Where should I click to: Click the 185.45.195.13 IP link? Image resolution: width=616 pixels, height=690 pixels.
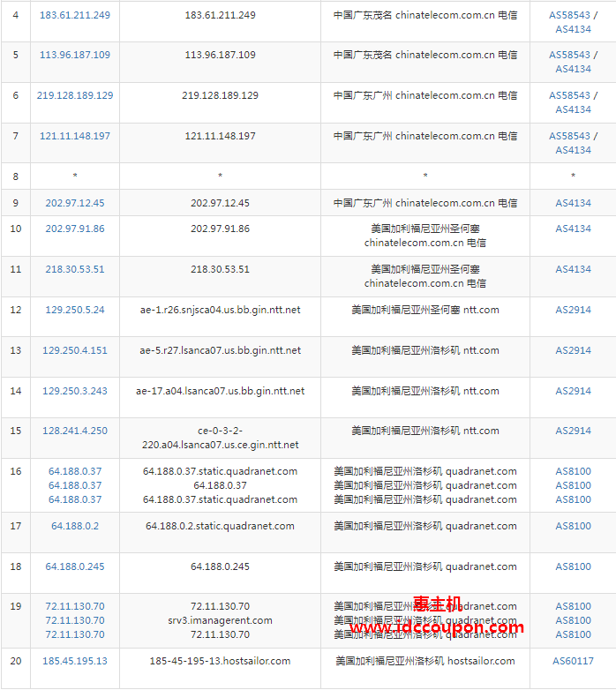click(x=75, y=661)
